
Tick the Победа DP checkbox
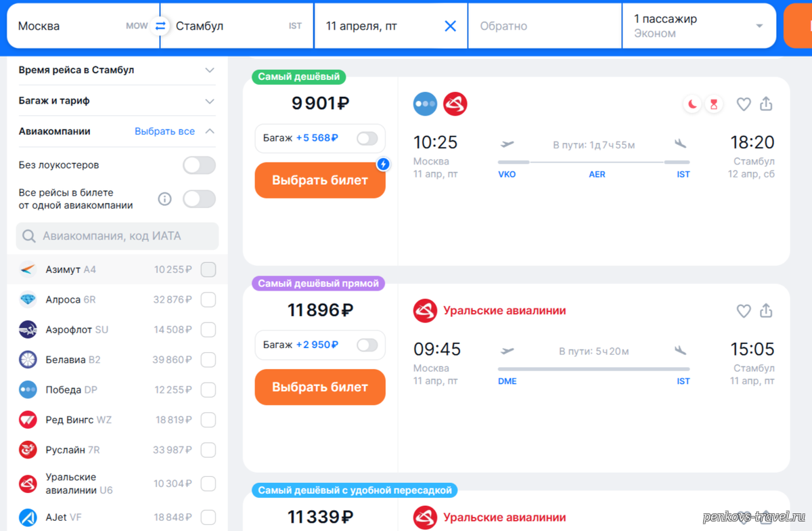coord(208,390)
